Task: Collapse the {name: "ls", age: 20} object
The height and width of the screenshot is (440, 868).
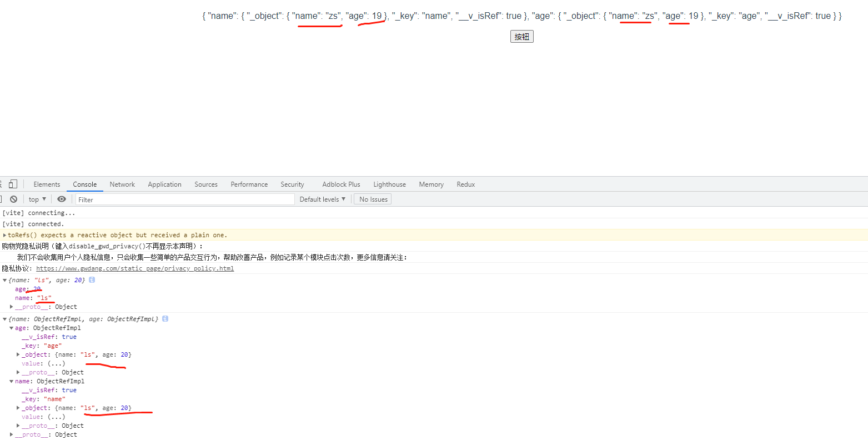Action: (x=4, y=280)
